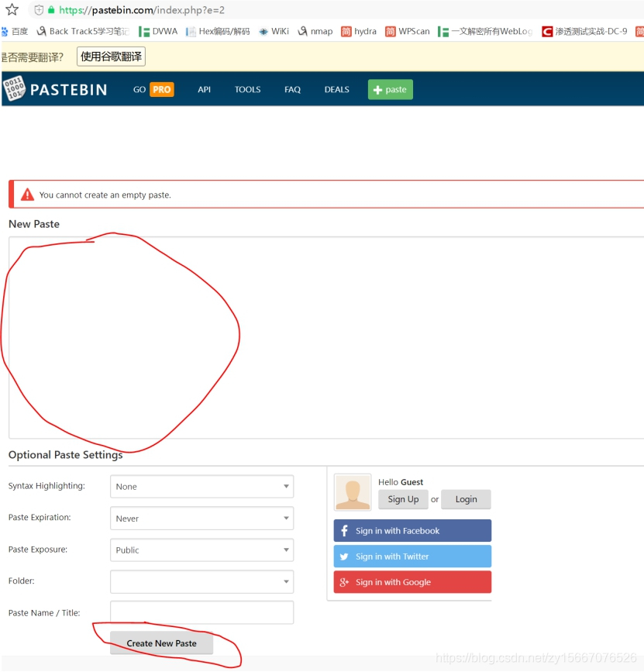Viewport: 644px width, 672px height.
Task: Click Sign in with Twitter
Action: click(412, 557)
